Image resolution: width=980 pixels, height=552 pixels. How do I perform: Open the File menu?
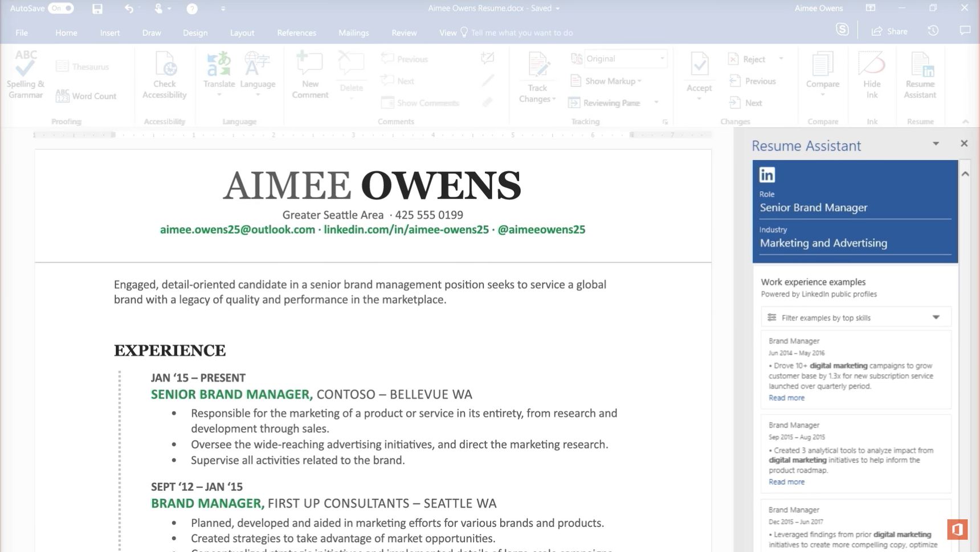pyautogui.click(x=22, y=33)
